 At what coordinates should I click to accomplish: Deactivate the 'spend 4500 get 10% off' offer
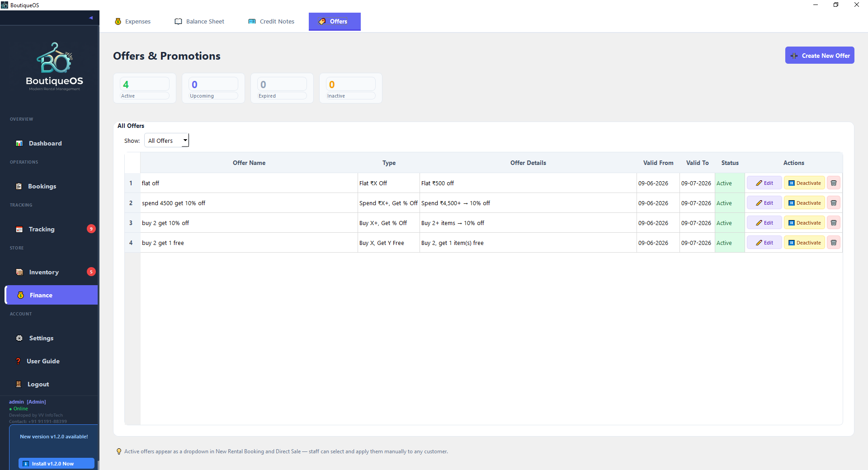coord(805,203)
